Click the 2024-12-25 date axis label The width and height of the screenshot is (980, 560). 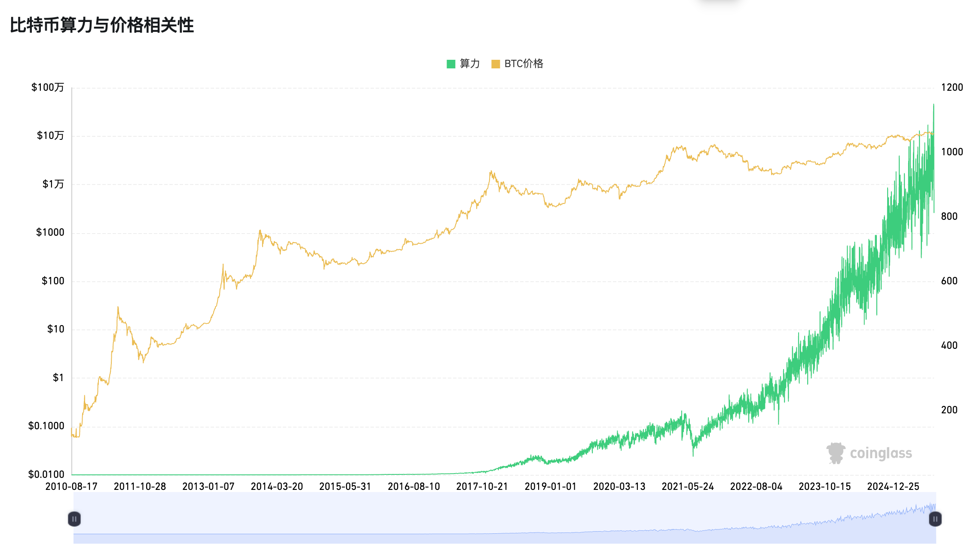[x=893, y=486]
